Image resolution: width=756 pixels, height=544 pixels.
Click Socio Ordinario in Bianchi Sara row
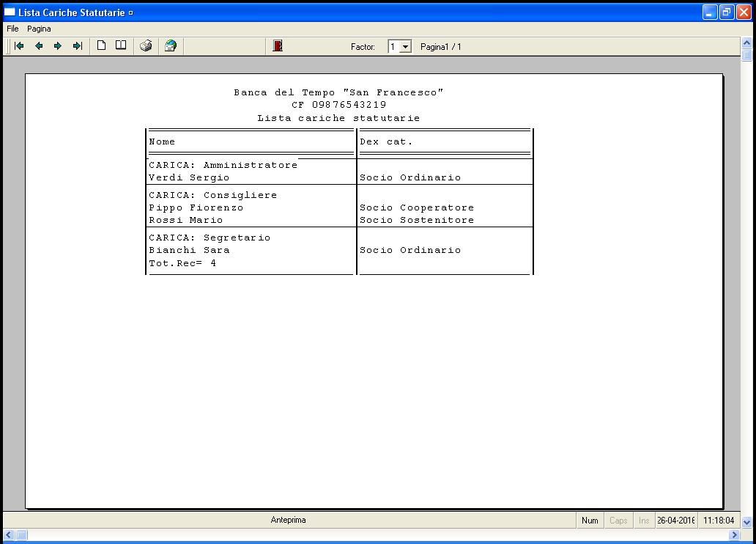click(x=410, y=250)
